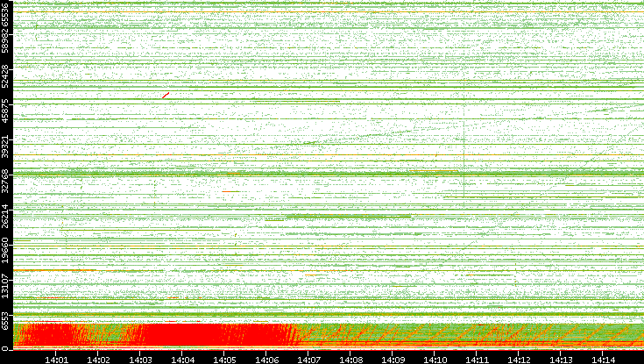Select the 14:06 time axis label
The height and width of the screenshot is (364, 644).
tap(267, 358)
